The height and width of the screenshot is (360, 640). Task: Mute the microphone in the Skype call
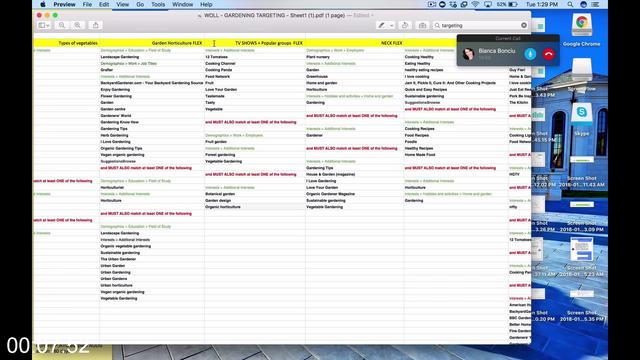[530, 54]
